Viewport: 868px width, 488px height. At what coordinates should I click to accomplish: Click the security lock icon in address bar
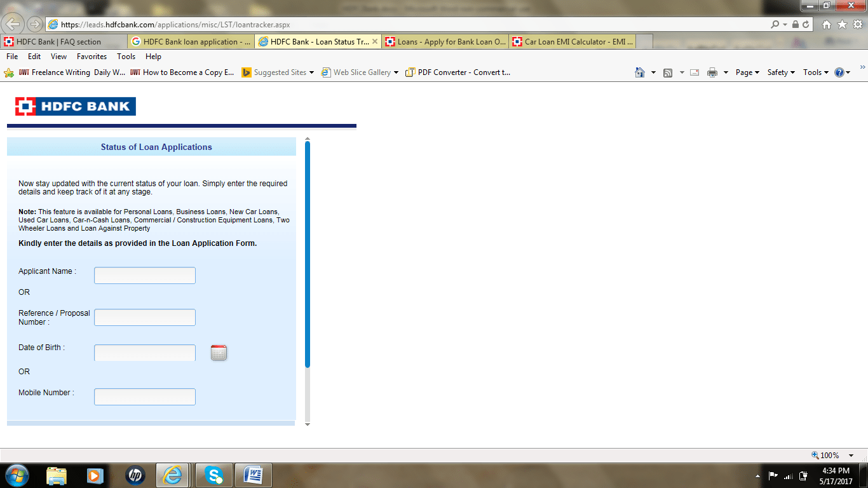click(x=795, y=24)
